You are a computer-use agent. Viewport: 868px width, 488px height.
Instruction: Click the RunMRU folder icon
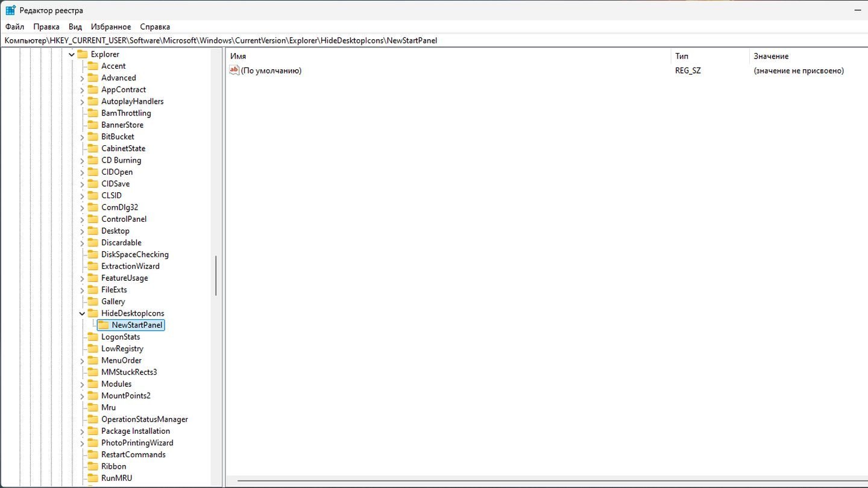[x=92, y=478]
